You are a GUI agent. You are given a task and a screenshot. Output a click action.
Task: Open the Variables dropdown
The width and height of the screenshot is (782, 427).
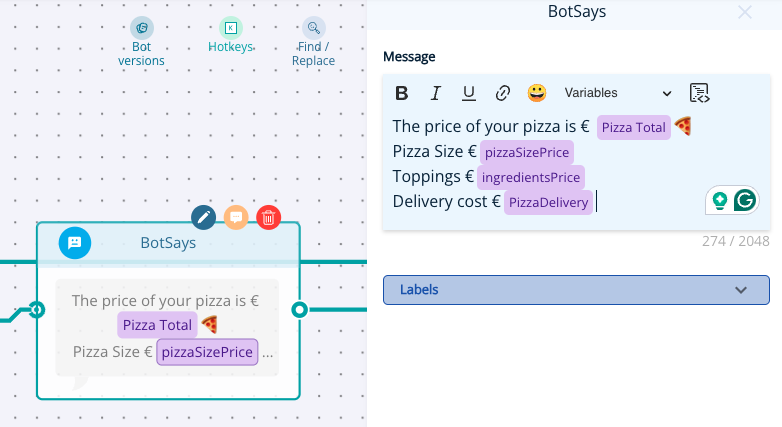(618, 93)
